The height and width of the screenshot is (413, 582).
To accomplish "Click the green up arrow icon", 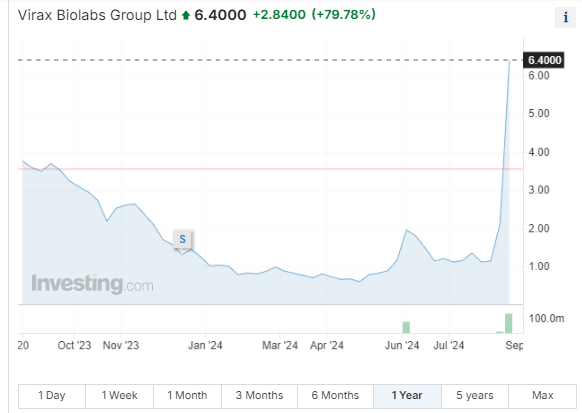I will coord(186,16).
